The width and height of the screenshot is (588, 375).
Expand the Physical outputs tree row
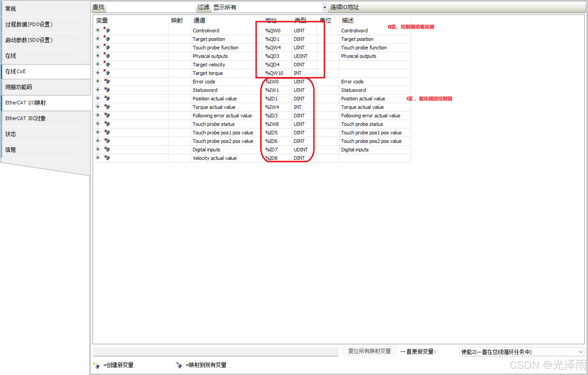97,55
